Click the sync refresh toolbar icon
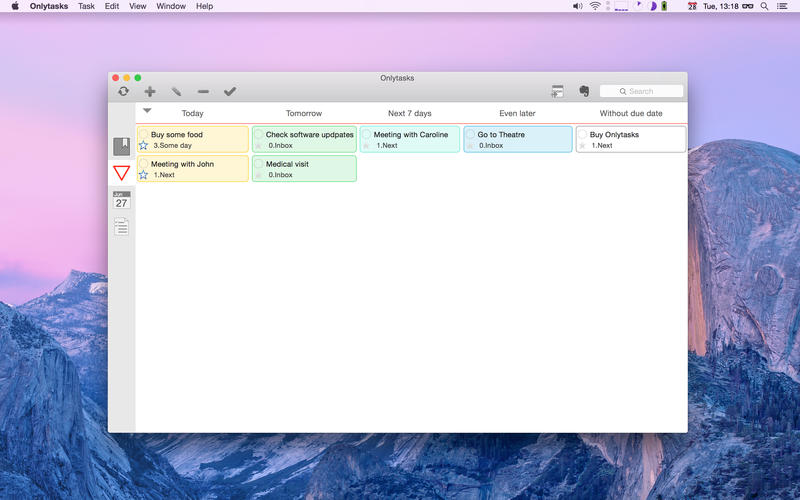The width and height of the screenshot is (800, 500). click(123, 91)
